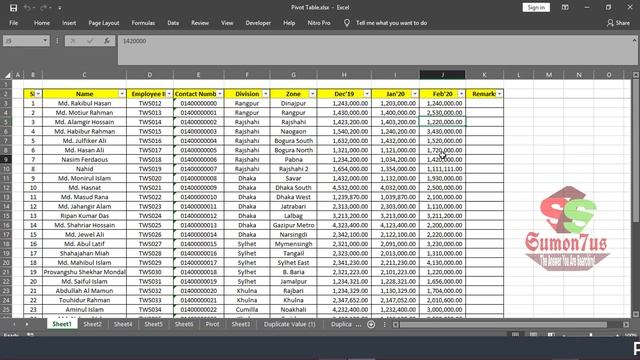
Task: Click the Insert Function fx icon
Action: [107, 41]
